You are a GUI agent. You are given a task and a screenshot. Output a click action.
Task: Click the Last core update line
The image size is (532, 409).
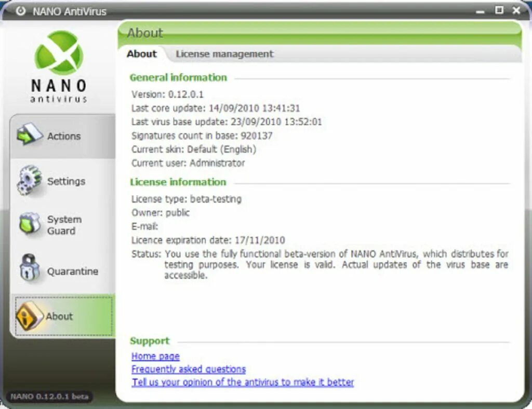pos(216,108)
